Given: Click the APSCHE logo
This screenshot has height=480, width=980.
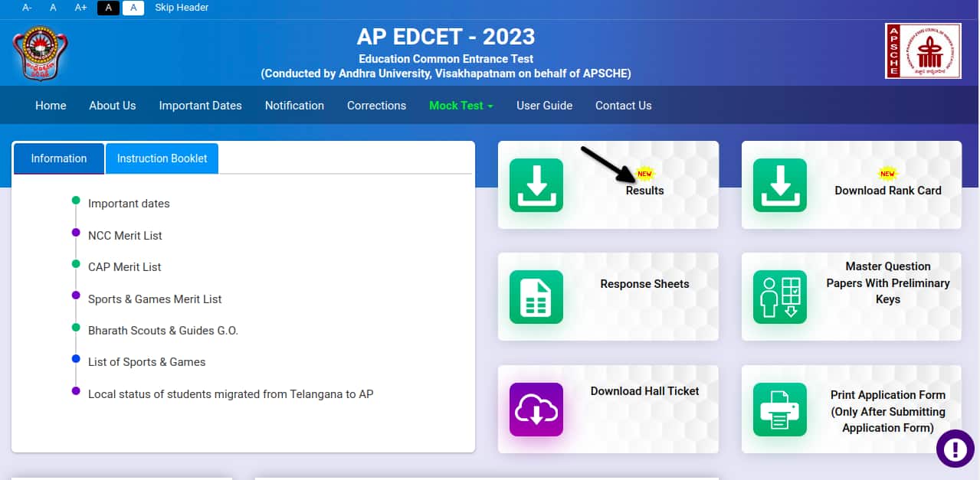Looking at the screenshot, I should (x=923, y=51).
